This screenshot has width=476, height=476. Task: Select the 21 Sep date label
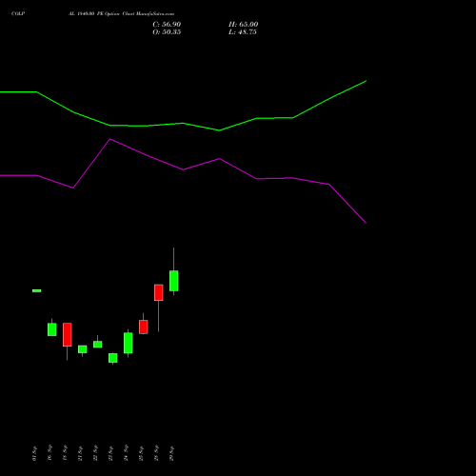tap(80, 453)
